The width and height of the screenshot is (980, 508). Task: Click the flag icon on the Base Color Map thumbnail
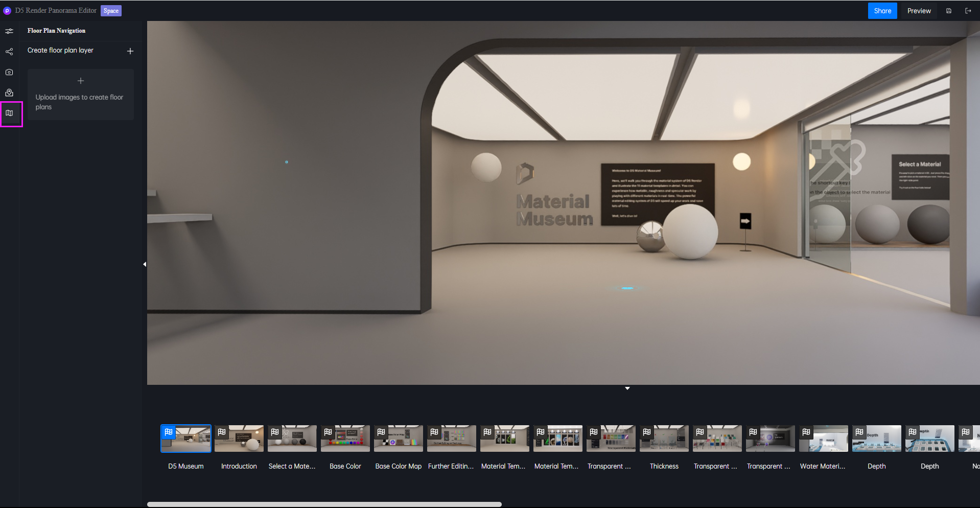pyautogui.click(x=381, y=432)
